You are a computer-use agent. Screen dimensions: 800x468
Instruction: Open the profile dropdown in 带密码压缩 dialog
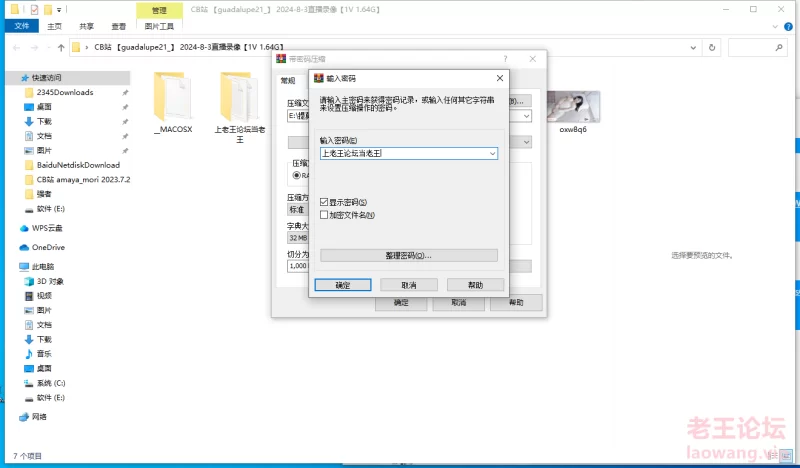(x=526, y=142)
